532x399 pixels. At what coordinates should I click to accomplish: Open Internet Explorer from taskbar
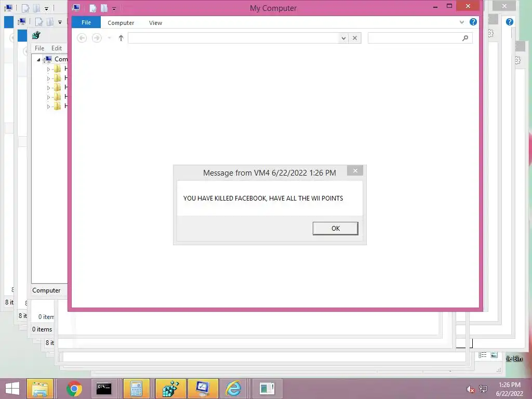(234, 389)
